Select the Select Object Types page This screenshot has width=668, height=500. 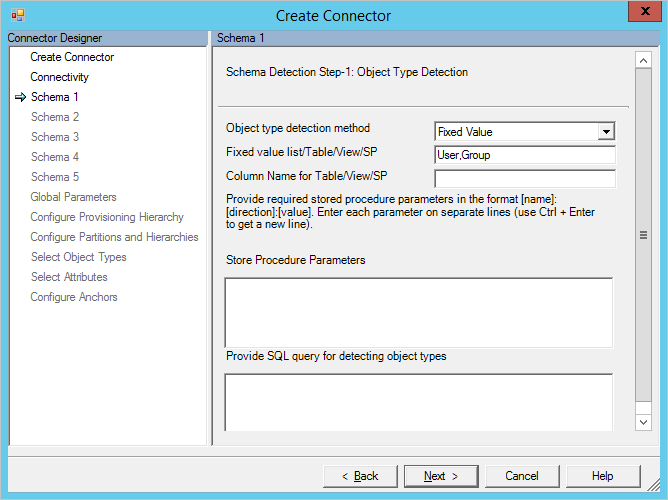tap(78, 257)
